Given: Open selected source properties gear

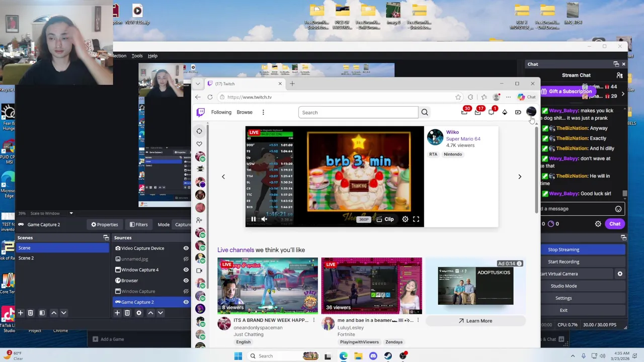Looking at the screenshot, I should point(139,313).
